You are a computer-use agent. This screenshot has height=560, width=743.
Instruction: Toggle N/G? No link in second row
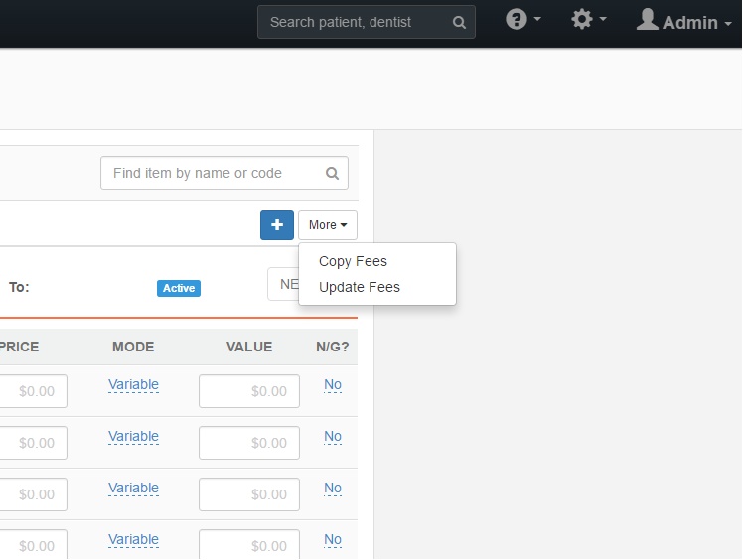[333, 436]
